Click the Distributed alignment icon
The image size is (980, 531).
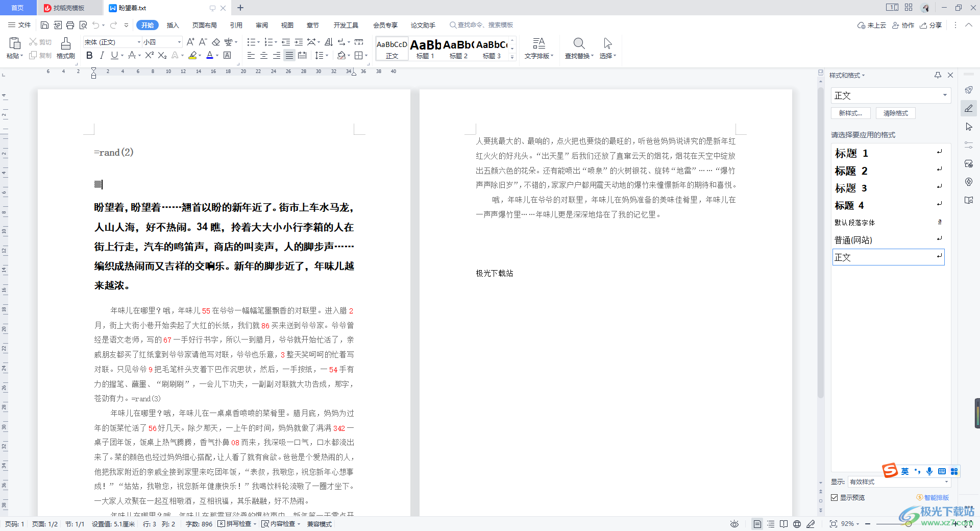[x=302, y=55]
